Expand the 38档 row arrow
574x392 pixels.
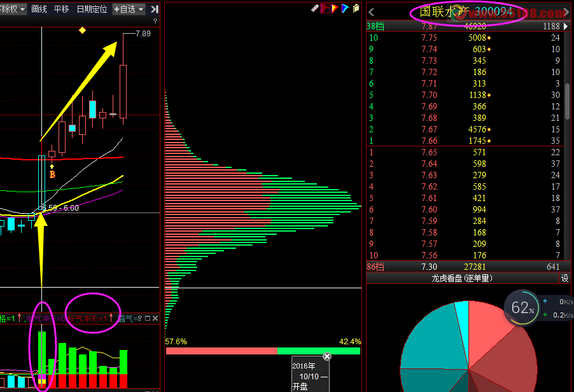566,26
